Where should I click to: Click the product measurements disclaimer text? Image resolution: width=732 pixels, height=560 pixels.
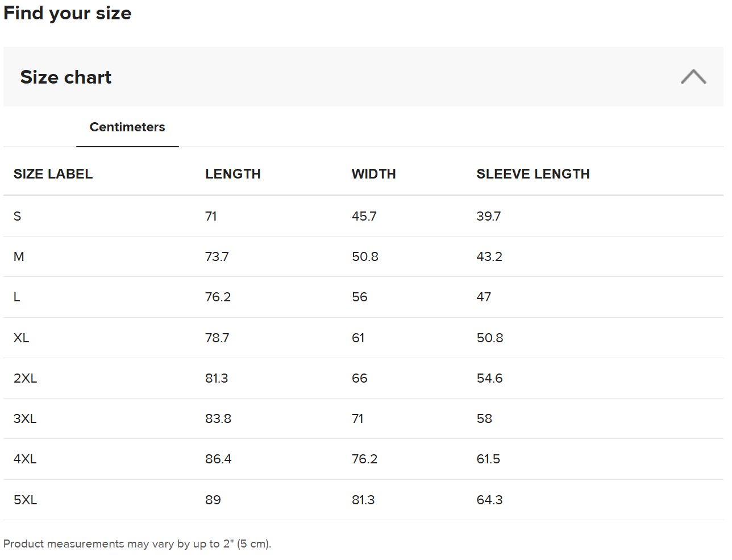137,544
